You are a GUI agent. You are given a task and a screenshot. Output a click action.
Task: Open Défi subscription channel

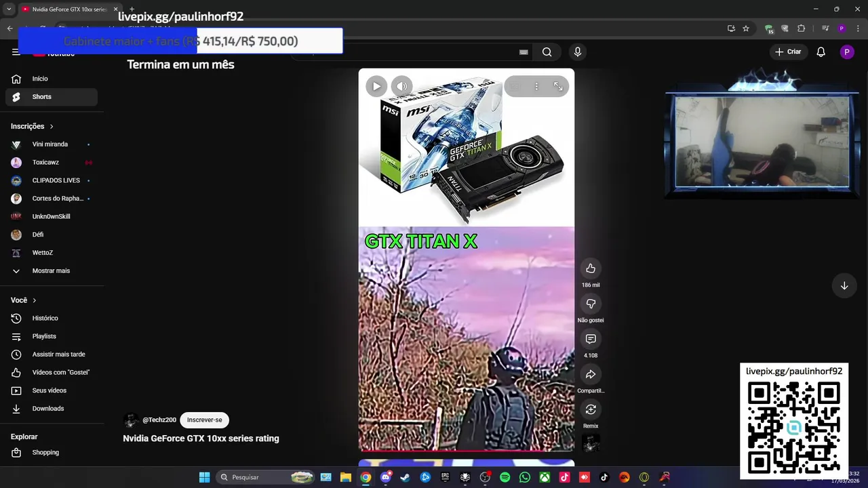(52, 235)
